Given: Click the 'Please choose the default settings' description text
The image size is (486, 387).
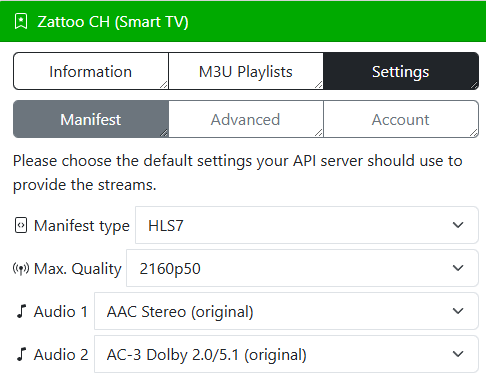Looking at the screenshot, I should point(237,173).
